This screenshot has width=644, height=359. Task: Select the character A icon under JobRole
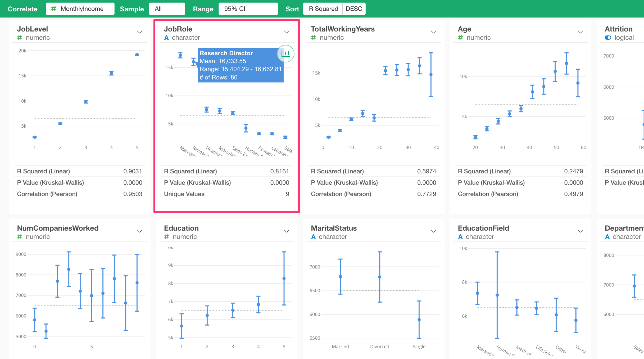click(x=166, y=38)
